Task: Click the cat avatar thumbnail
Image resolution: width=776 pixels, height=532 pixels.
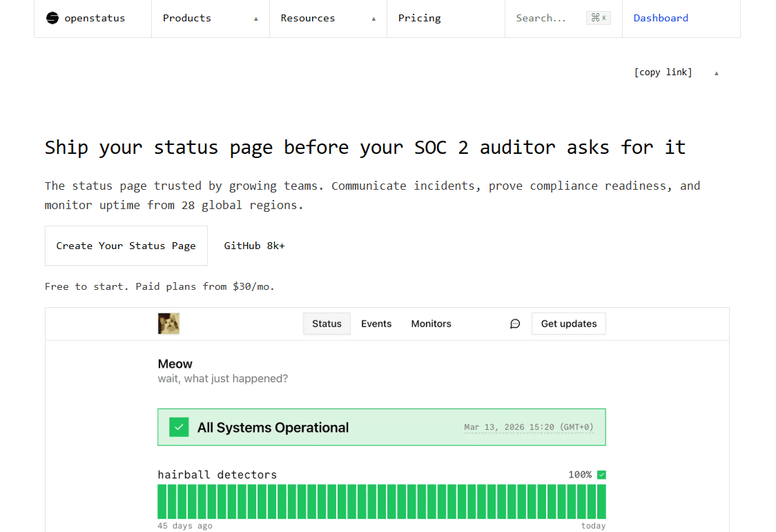Action: tap(168, 324)
